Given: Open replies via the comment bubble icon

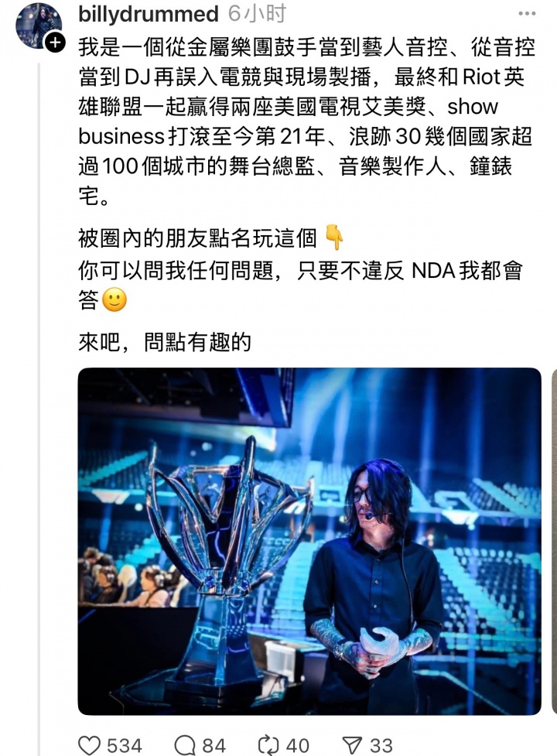Looking at the screenshot, I should [185, 745].
